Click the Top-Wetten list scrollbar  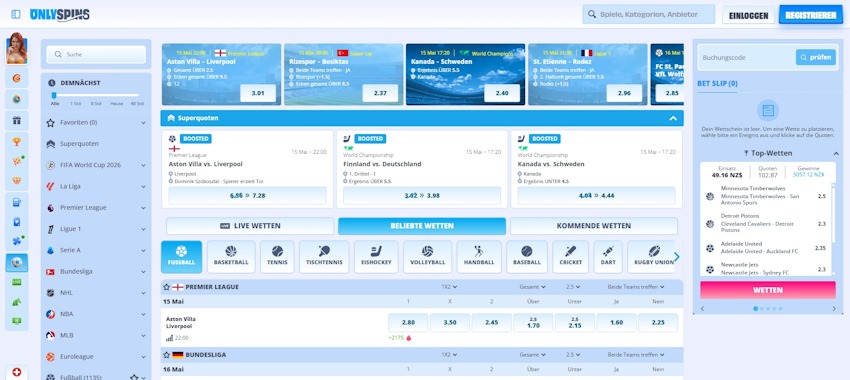click(x=834, y=229)
